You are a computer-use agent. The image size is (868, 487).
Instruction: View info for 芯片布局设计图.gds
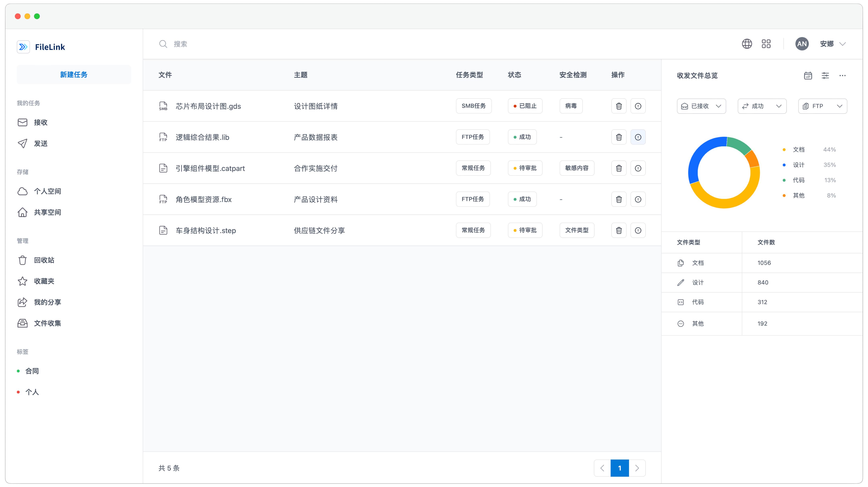click(638, 106)
